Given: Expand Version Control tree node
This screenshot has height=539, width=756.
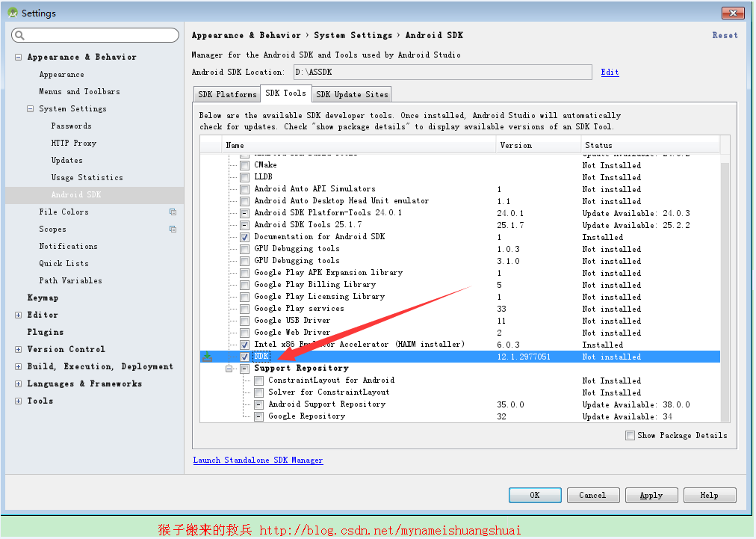Looking at the screenshot, I should click(x=19, y=349).
